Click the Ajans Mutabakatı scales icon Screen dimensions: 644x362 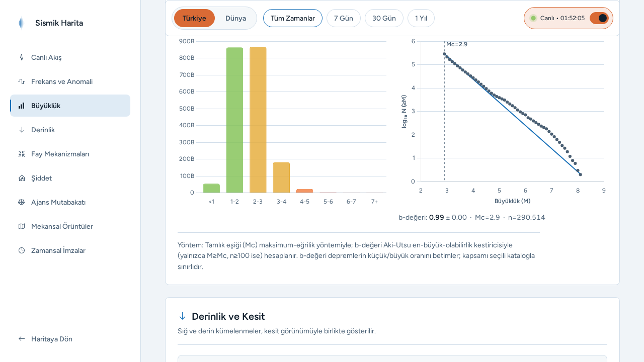22,202
